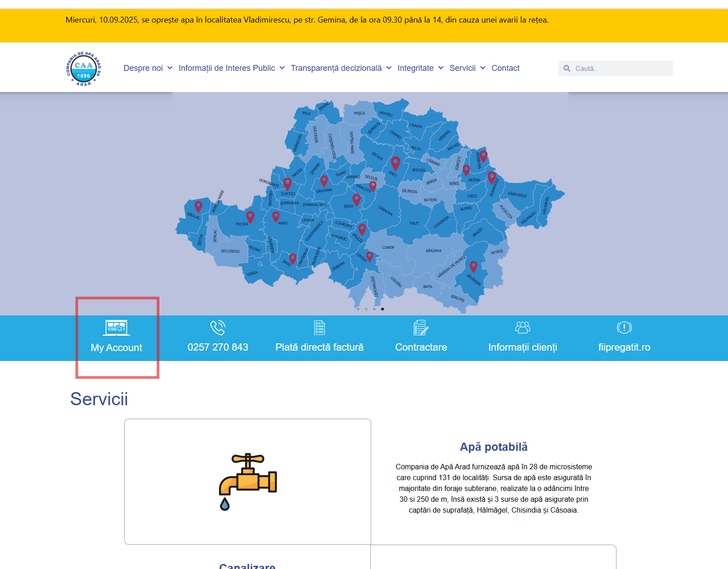
Task: Select the phone icon above 0257 270 843
Action: [218, 328]
